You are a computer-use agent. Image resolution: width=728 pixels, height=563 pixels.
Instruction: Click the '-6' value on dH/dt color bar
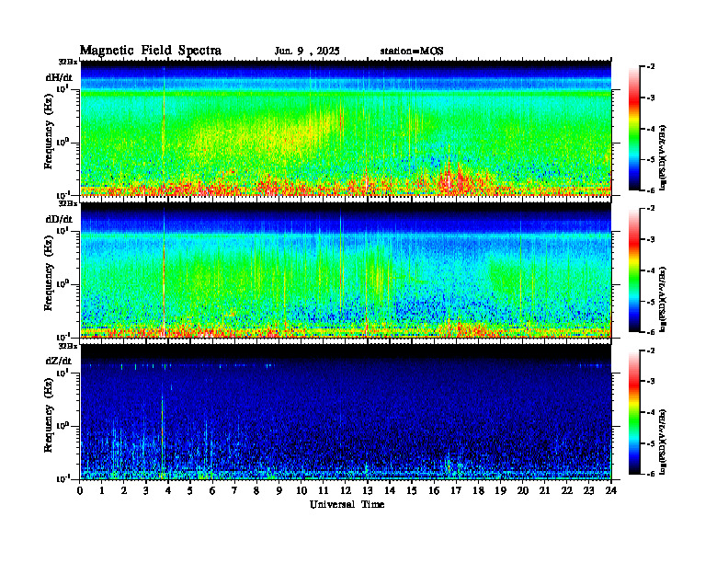pos(651,190)
